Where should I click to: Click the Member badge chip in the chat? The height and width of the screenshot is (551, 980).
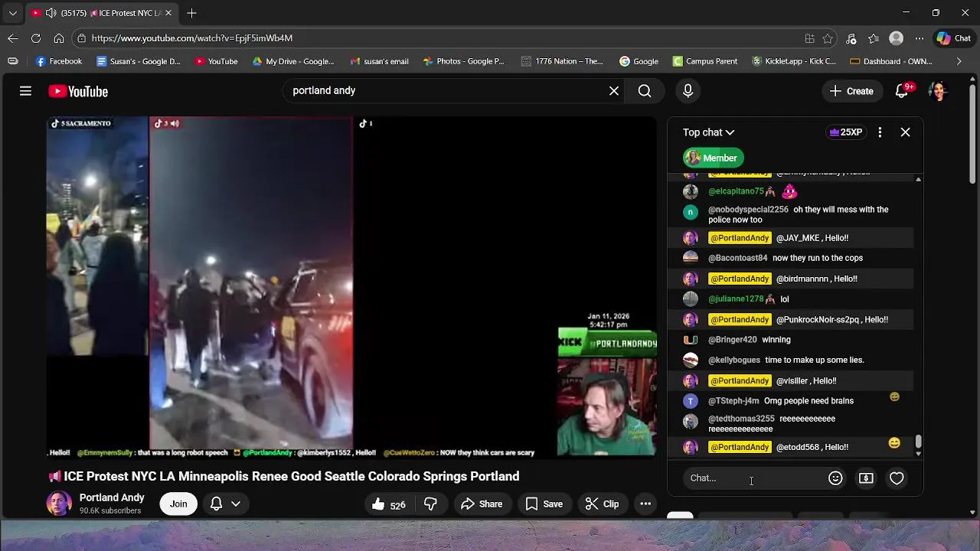(x=712, y=158)
